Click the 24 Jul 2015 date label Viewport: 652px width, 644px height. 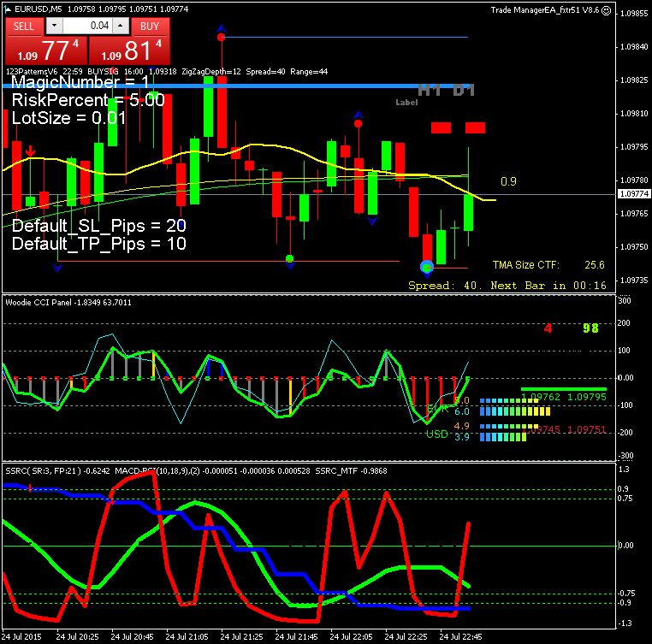21,637
